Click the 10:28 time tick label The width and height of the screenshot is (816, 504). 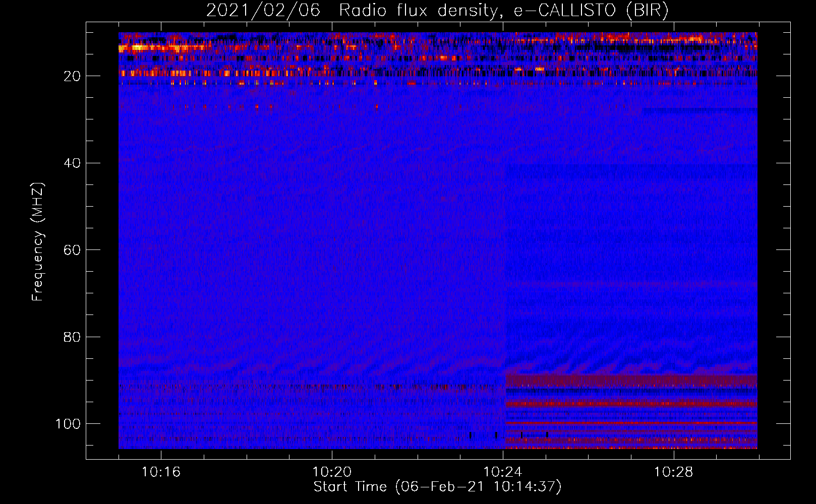tap(674, 472)
